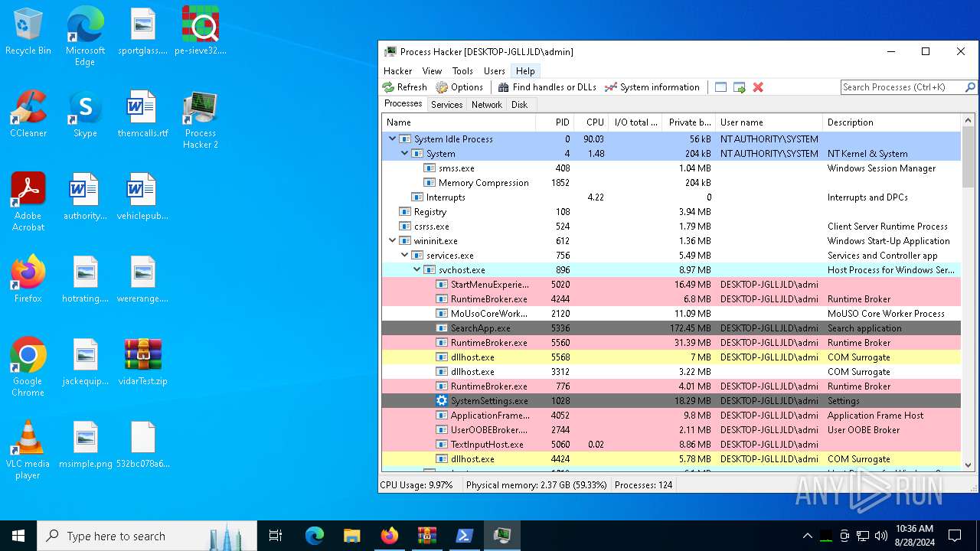Screen dimensions: 980x551
Task: Click the taskbar search box
Action: pyautogui.click(x=147, y=536)
